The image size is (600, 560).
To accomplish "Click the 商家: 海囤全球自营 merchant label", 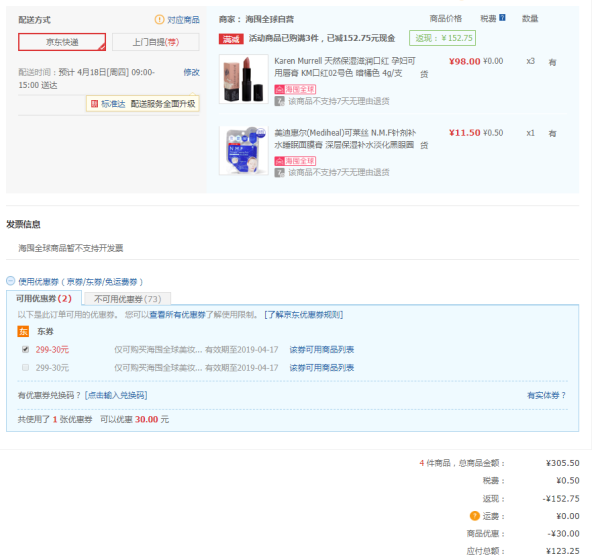I will [x=256, y=19].
